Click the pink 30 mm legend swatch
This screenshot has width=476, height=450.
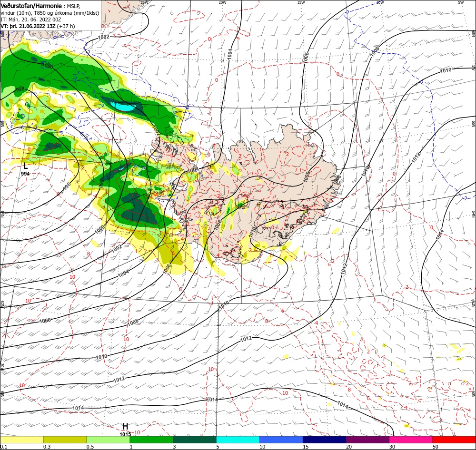(x=411, y=440)
